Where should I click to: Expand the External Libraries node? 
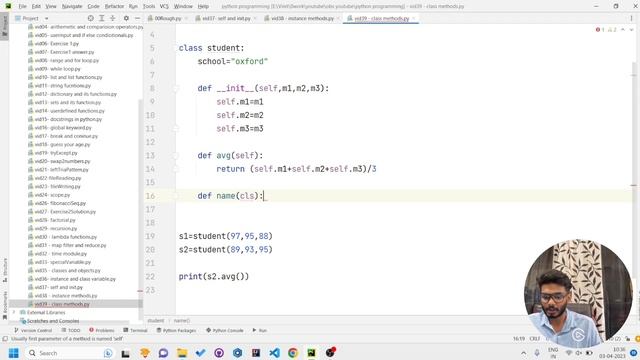(14, 312)
